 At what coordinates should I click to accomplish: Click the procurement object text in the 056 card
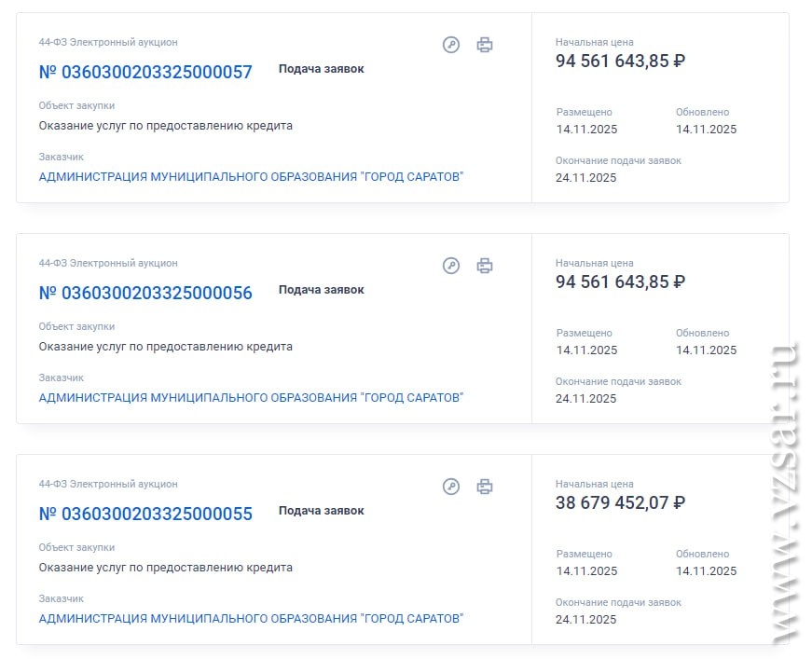(x=165, y=347)
